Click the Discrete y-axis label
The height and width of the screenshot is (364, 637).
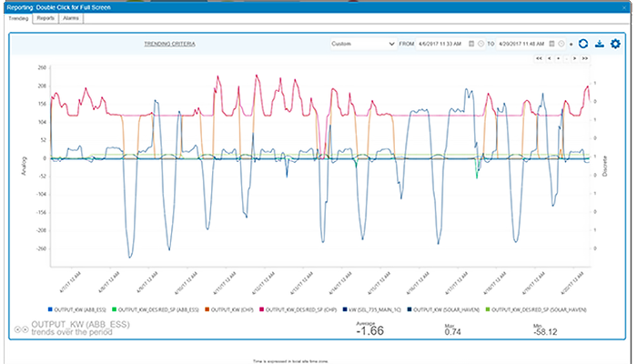tap(604, 166)
